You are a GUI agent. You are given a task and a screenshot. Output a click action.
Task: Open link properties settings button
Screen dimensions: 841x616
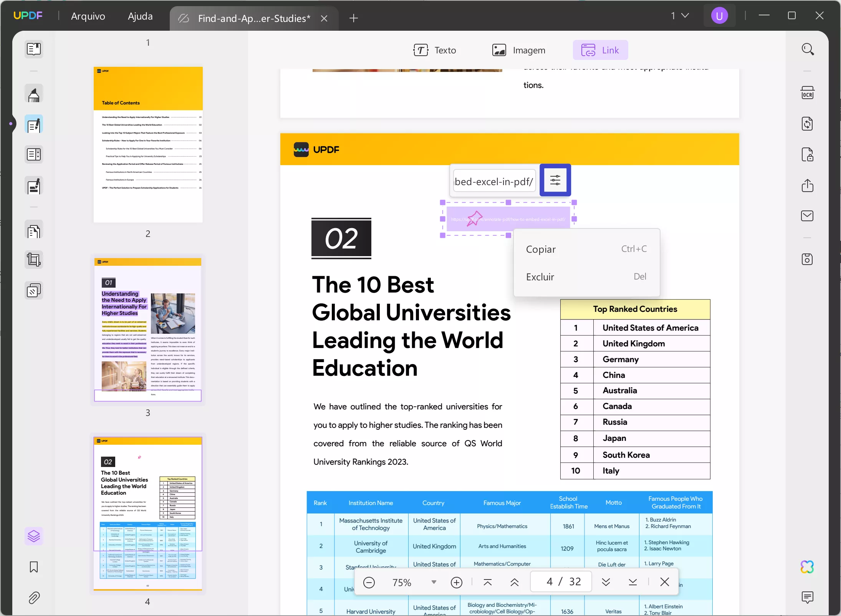click(555, 180)
